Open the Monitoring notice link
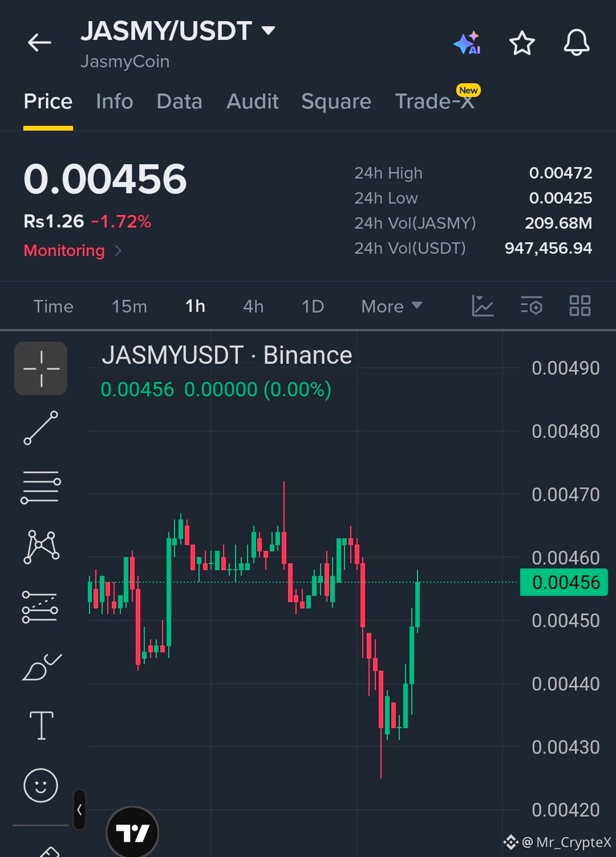616x857 pixels. [72, 250]
